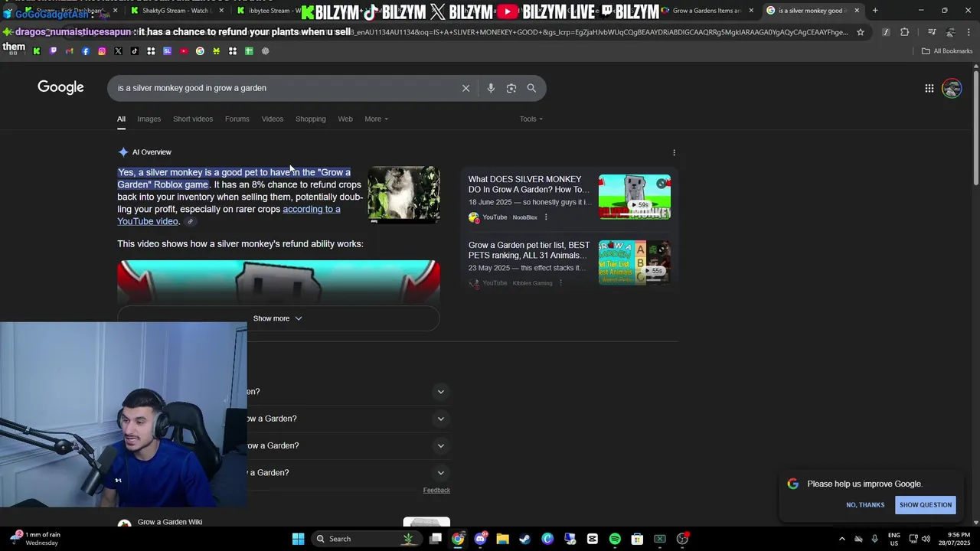Switch to ShaktyG Stream browser tab
This screenshot has width=980, height=551.
click(176, 11)
